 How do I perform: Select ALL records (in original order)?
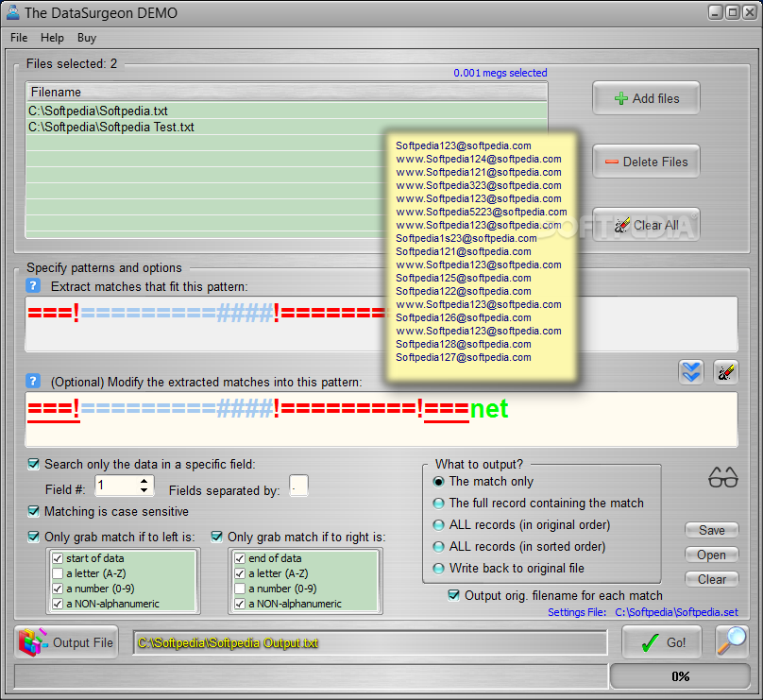(438, 524)
